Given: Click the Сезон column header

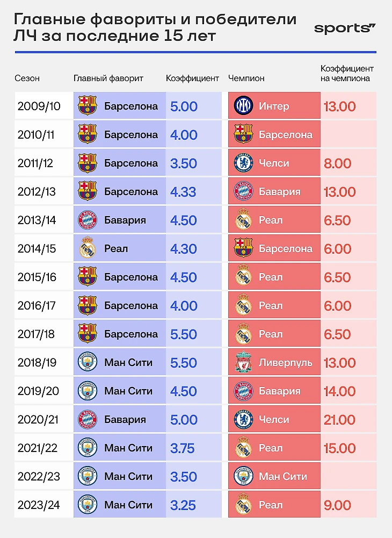Looking at the screenshot, I should coord(27,78).
